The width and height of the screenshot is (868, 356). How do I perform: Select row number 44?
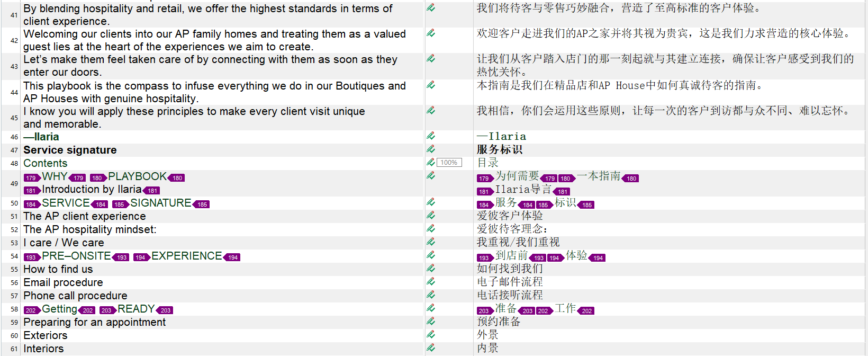(x=14, y=92)
